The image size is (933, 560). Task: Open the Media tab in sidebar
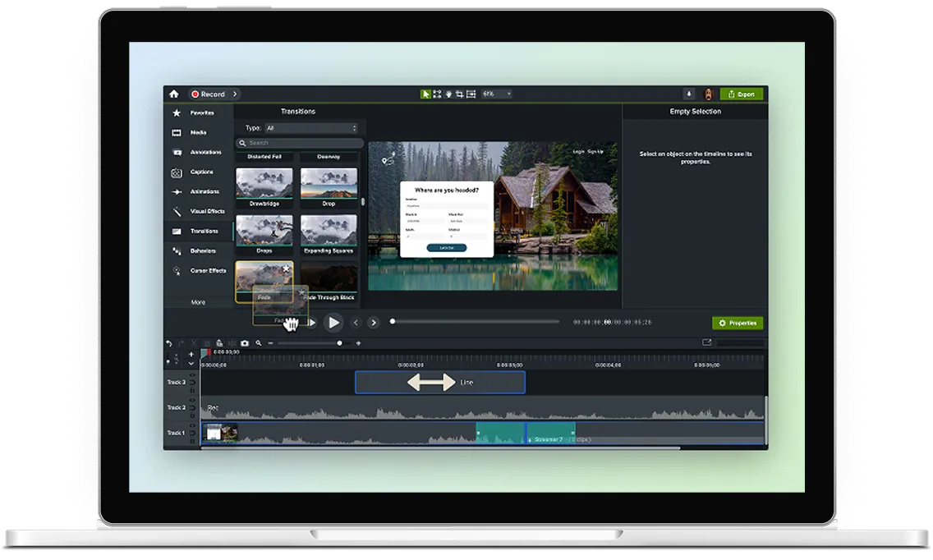[199, 132]
